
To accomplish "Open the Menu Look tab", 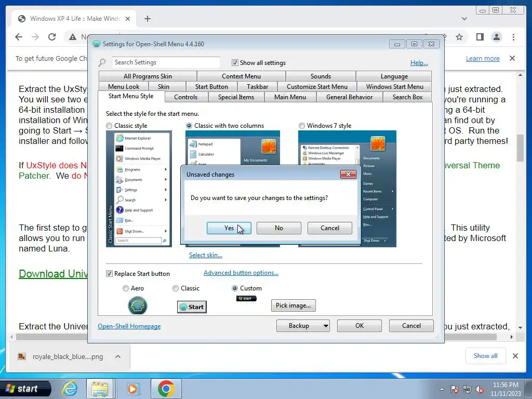I will point(124,87).
